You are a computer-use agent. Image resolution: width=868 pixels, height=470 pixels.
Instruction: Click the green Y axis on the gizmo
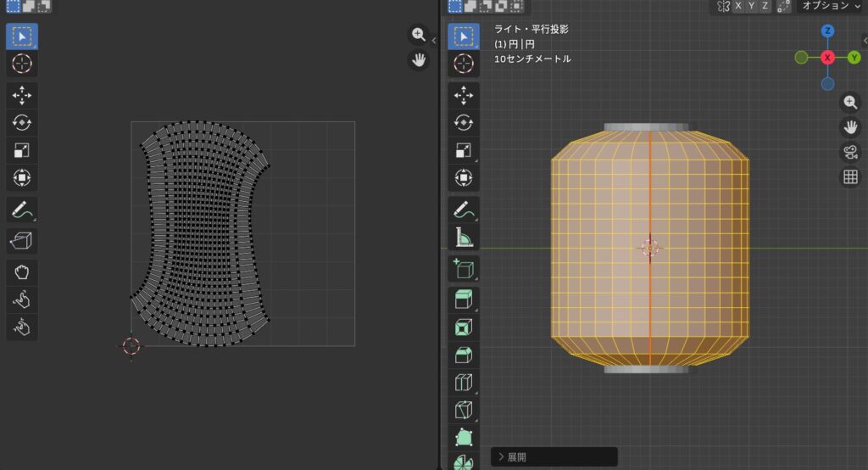(854, 57)
